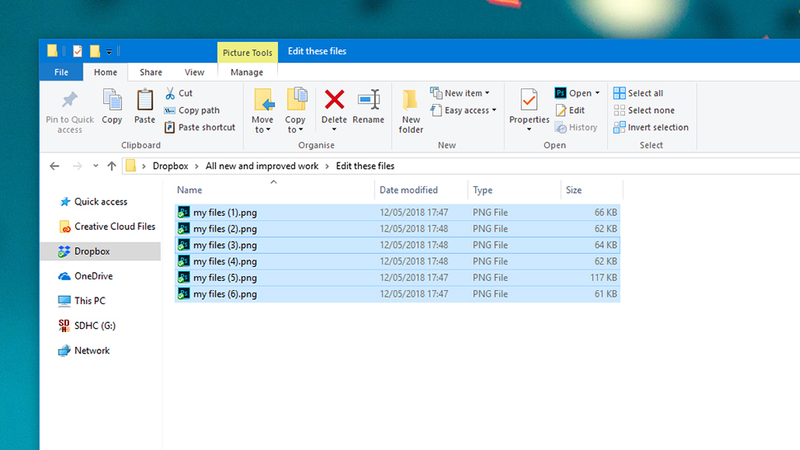Click the Pin to Quick access icon

(x=69, y=100)
